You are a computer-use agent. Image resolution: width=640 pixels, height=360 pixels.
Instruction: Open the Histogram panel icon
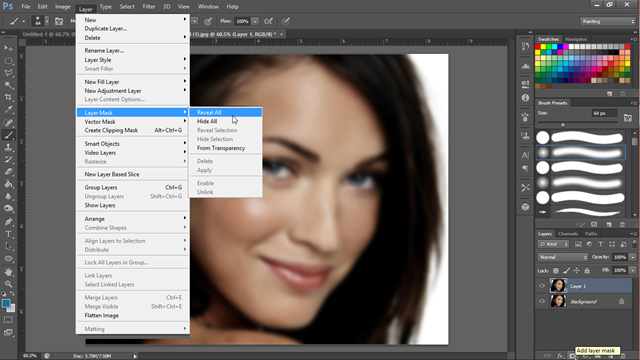point(525,65)
